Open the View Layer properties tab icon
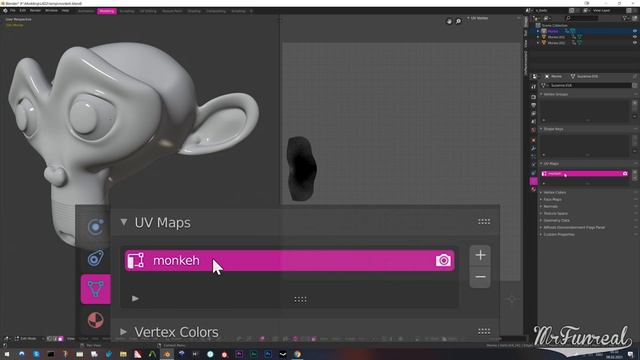 (x=533, y=113)
